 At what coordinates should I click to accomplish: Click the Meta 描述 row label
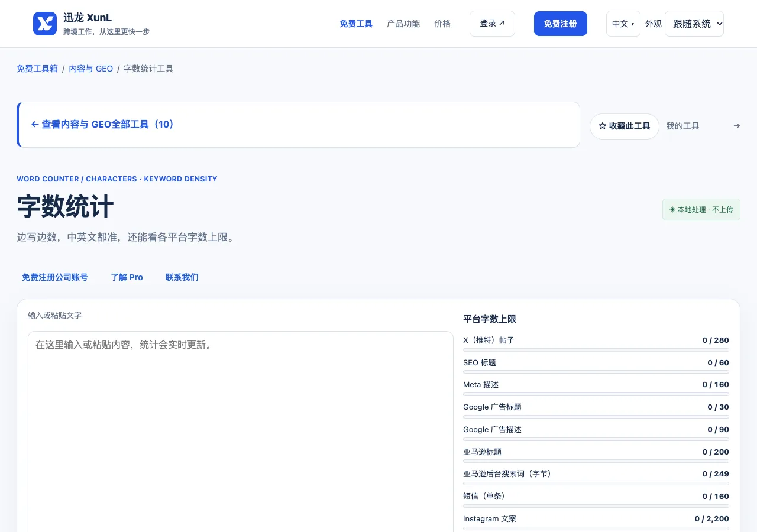481,385
